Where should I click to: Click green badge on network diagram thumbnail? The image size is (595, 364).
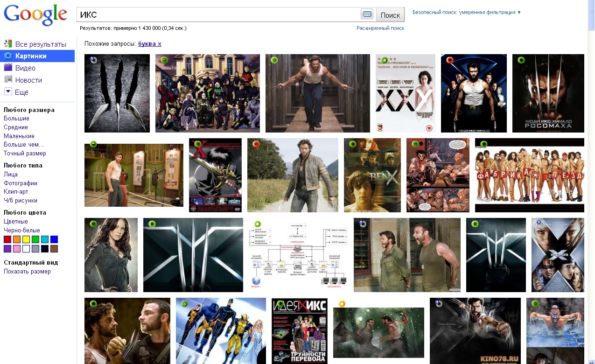258,224
